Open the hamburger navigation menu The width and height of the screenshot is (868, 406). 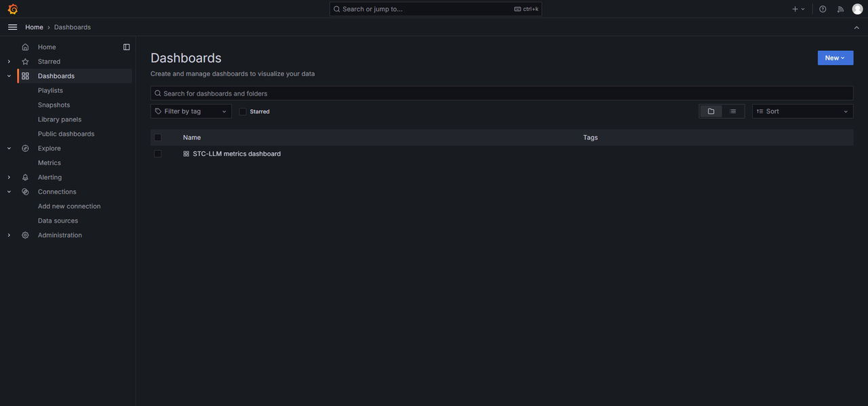click(12, 27)
